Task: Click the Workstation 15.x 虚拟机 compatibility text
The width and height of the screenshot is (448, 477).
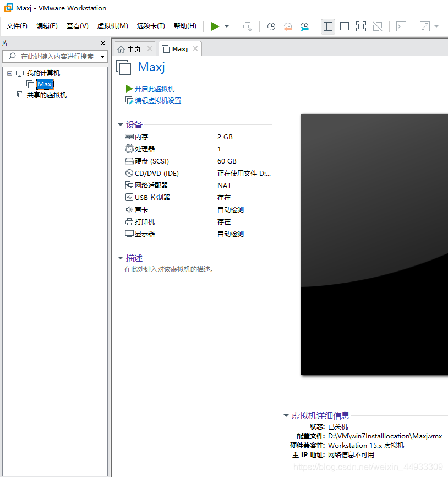Action: point(366,446)
